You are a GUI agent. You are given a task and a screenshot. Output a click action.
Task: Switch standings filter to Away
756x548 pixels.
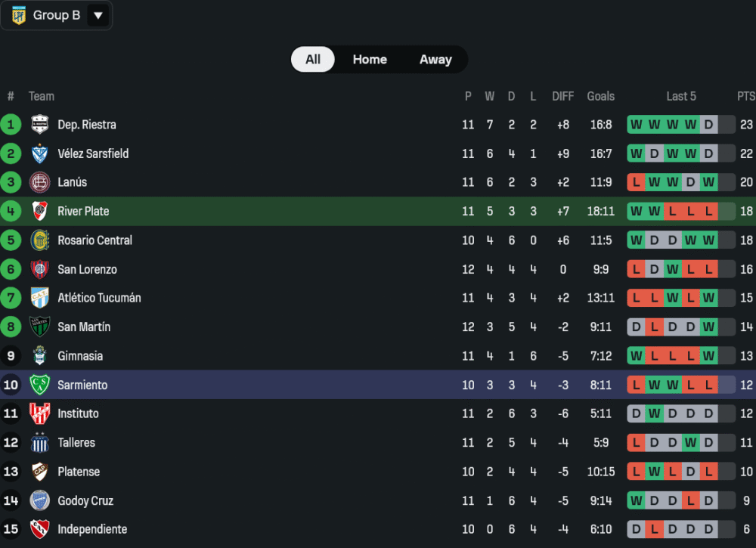pos(435,60)
